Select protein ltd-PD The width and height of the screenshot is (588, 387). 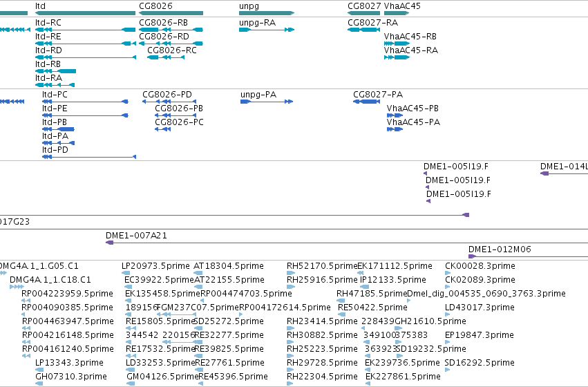pos(55,150)
